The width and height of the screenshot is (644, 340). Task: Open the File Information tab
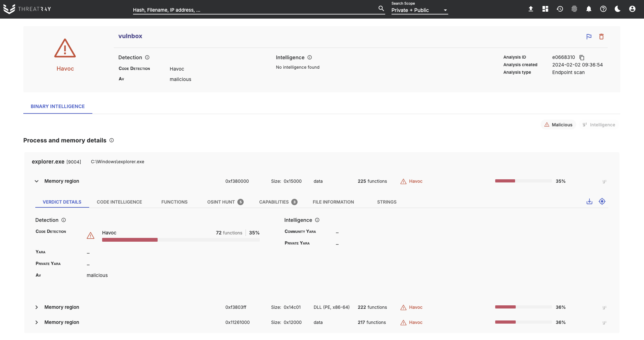click(x=333, y=202)
